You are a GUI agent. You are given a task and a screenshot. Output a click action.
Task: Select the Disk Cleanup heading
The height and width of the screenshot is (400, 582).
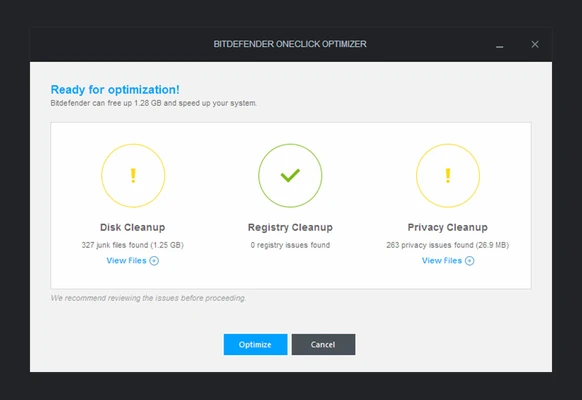click(x=133, y=227)
